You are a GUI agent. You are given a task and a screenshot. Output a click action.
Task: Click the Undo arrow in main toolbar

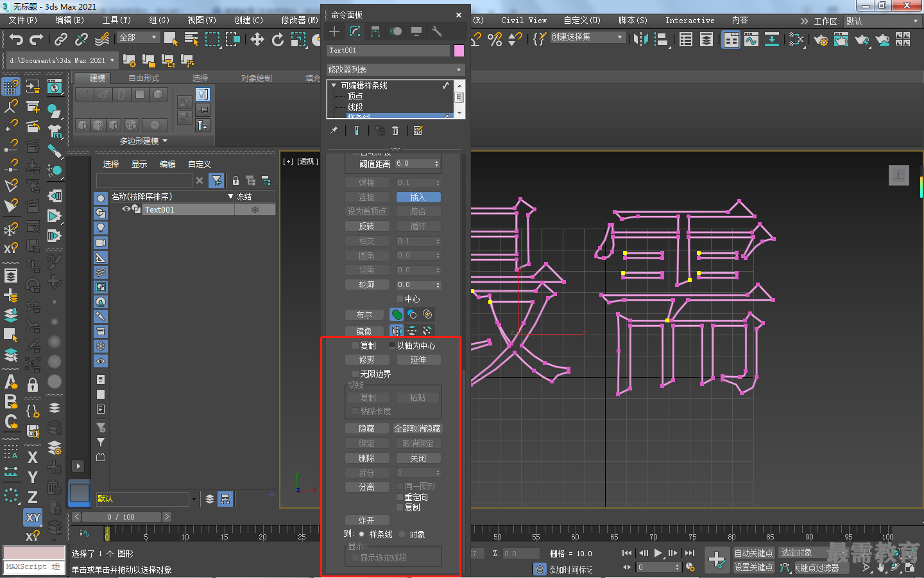tap(16, 40)
